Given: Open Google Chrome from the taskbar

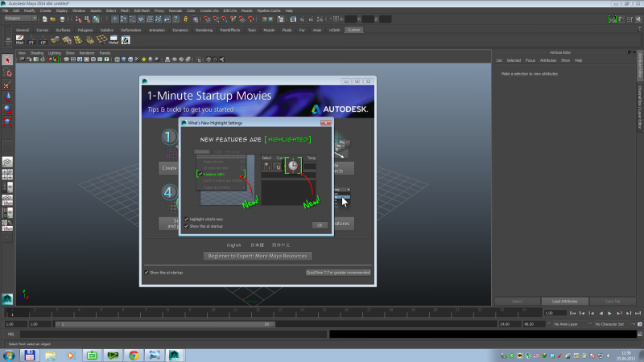Looking at the screenshot, I should coord(133,355).
